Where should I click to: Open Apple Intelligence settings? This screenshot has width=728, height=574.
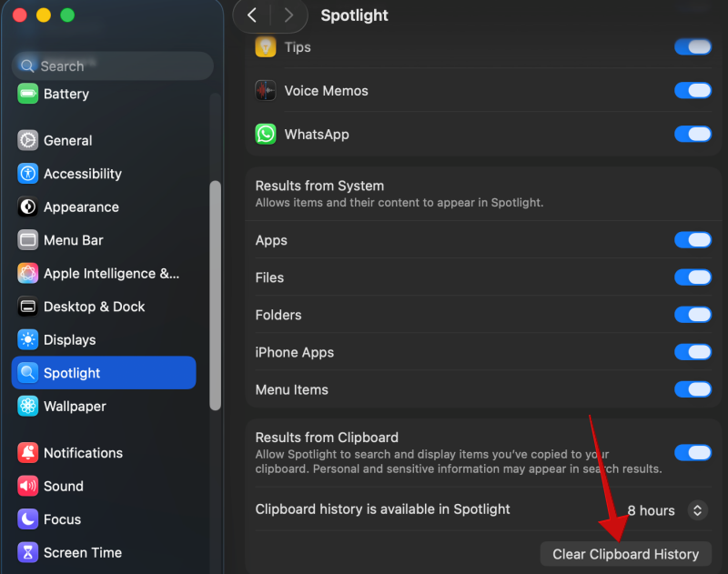(29, 273)
